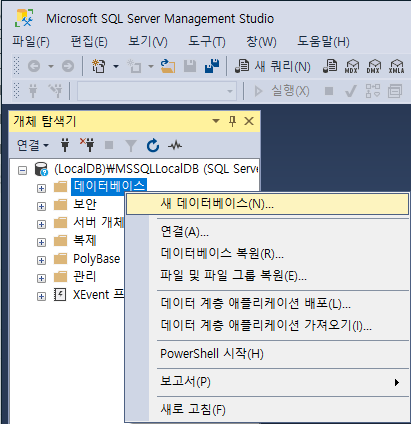Click the query options icon
The height and width of the screenshot is (424, 411).
click(395, 91)
